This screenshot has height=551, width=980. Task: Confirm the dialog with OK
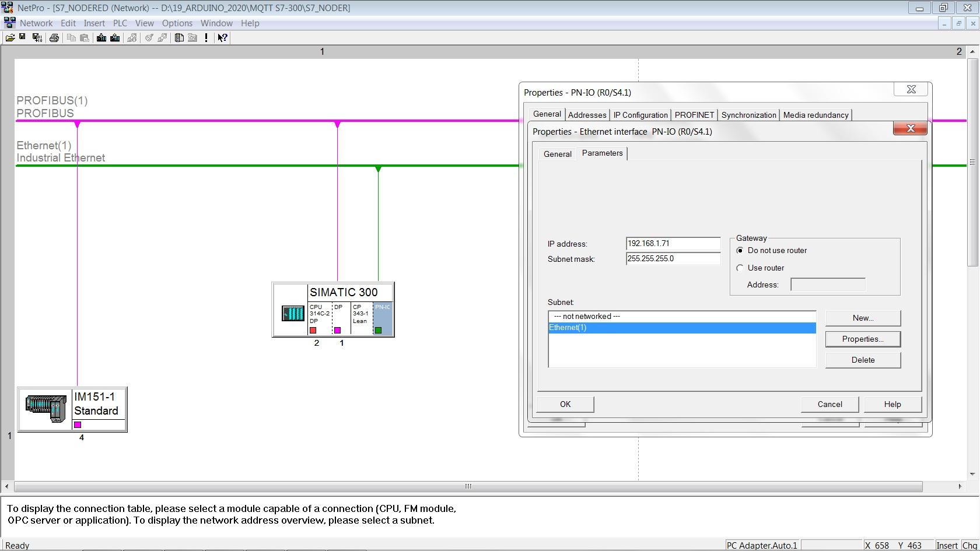point(565,405)
